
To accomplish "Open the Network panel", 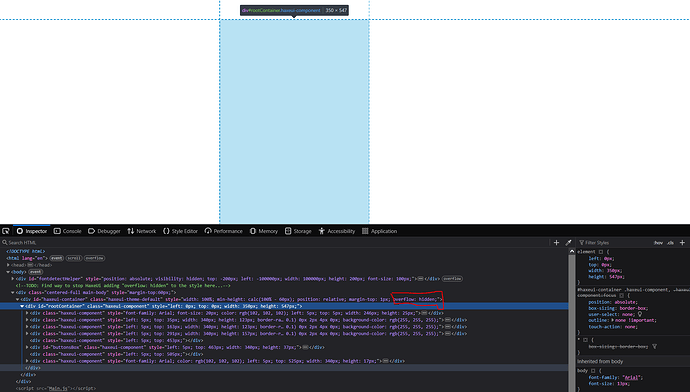I will pos(141,231).
